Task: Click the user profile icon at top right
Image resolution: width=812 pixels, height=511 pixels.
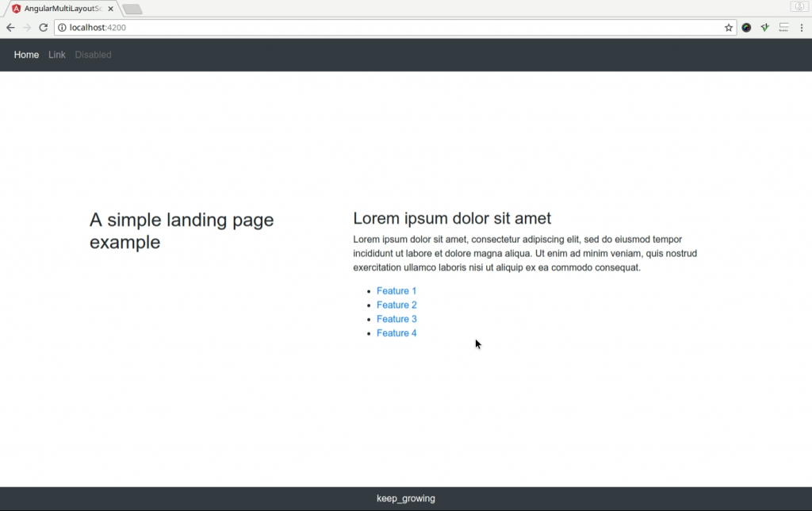Action: (x=799, y=6)
